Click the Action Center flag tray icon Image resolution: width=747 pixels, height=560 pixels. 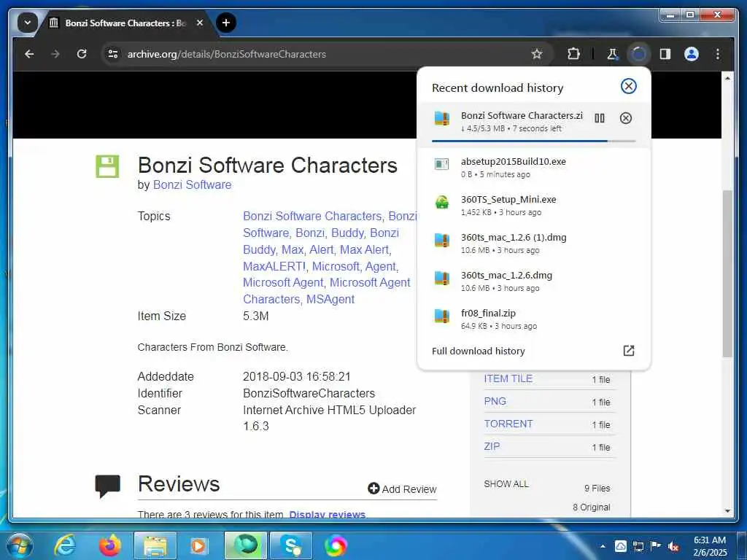pyautogui.click(x=656, y=546)
